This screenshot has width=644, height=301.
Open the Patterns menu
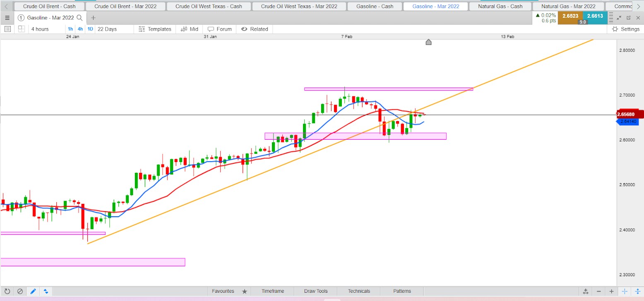402,291
